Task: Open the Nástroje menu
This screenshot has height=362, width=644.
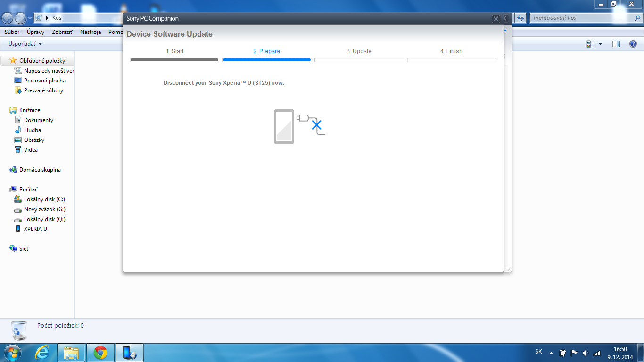Action: (x=91, y=32)
